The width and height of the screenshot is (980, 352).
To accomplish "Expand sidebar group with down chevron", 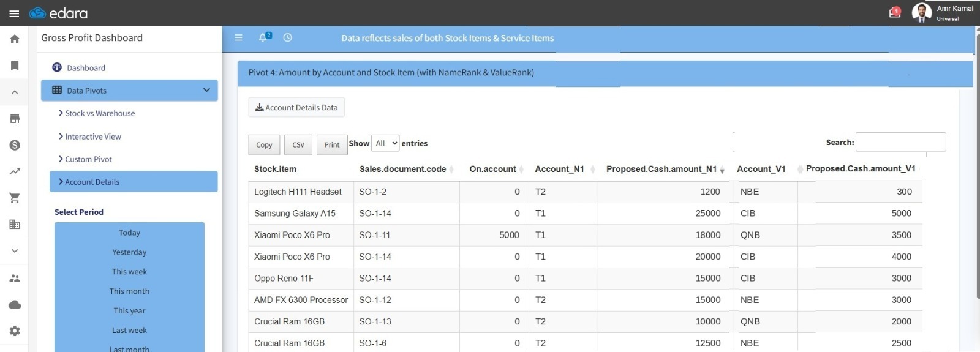I will (15, 251).
